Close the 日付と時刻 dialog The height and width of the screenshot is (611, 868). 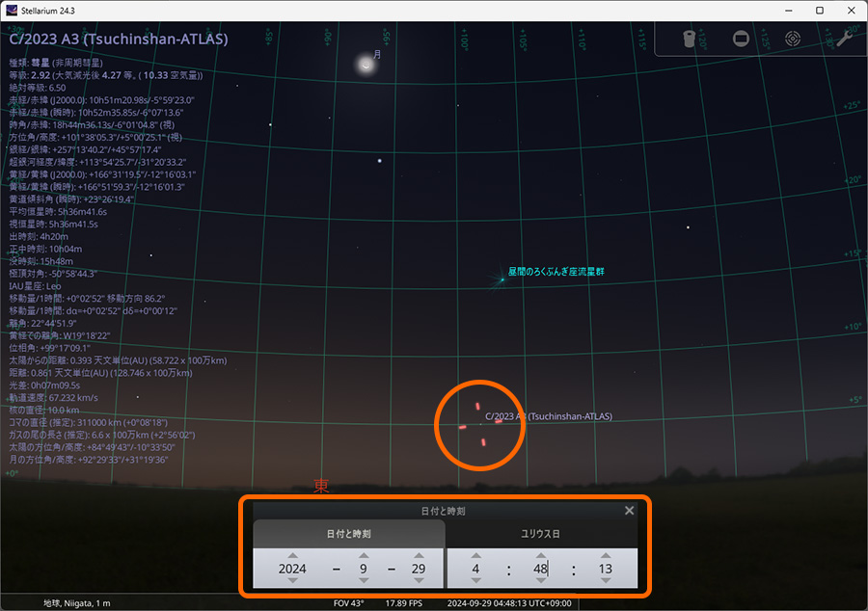[x=629, y=511]
